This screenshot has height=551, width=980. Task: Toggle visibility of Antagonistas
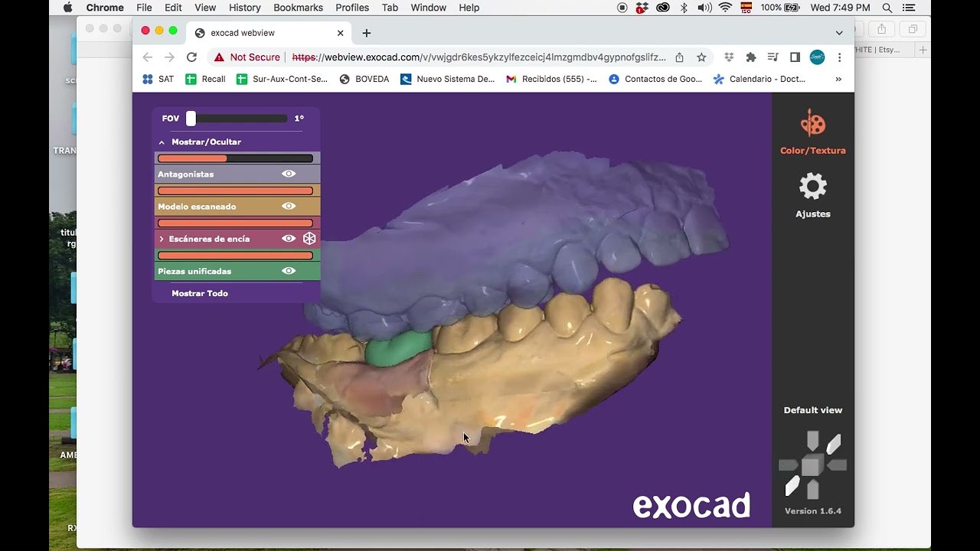pos(289,174)
